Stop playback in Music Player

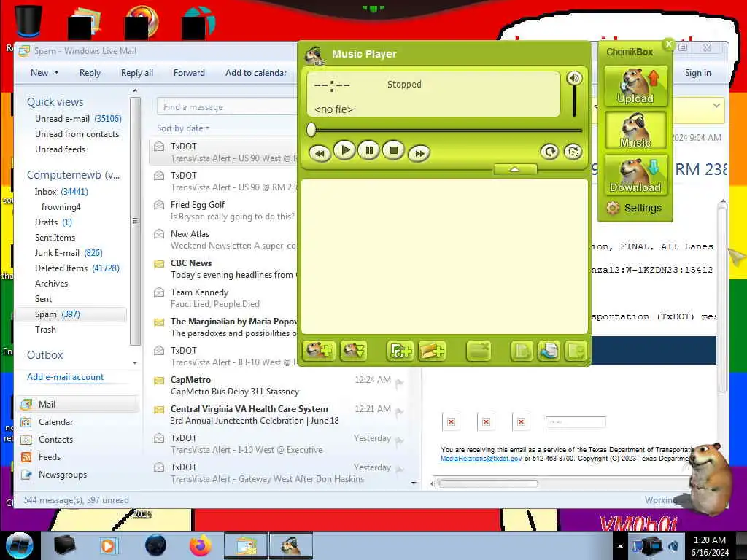point(393,150)
